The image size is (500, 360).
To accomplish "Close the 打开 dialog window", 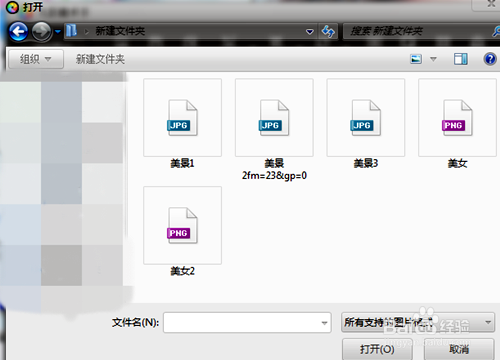I will coord(490,4).
